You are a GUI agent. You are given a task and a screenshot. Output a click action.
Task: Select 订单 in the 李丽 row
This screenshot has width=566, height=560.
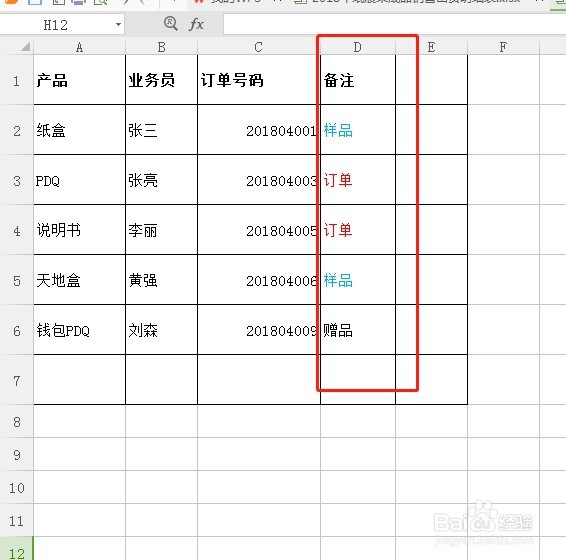[358, 230]
